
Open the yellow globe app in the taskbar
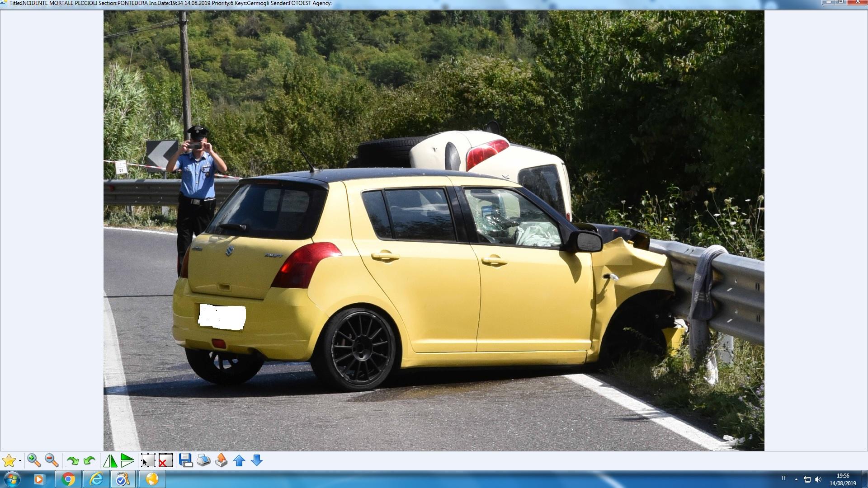152,479
